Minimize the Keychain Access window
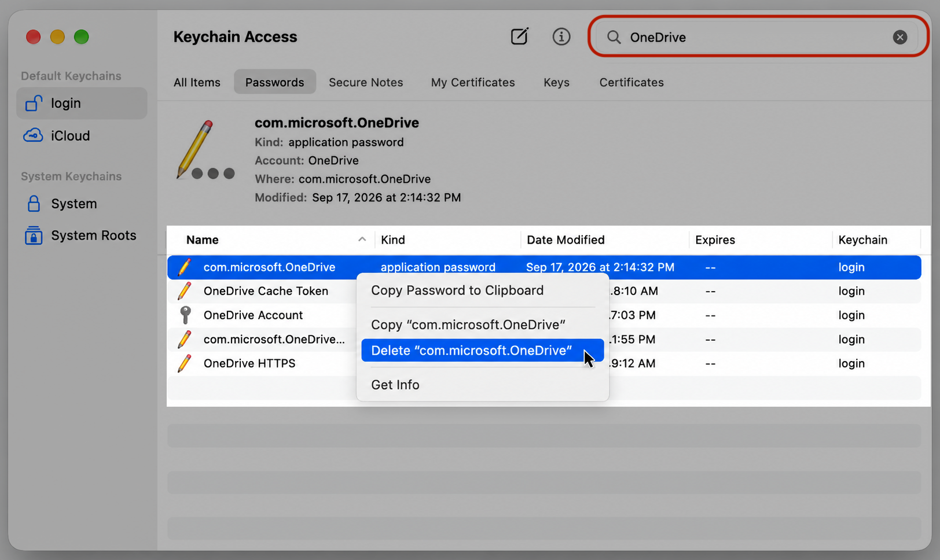The height and width of the screenshot is (560, 940). click(57, 37)
